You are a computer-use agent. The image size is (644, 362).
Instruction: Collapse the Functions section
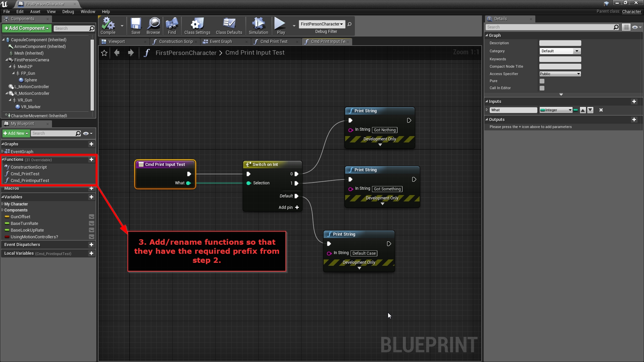(x=3, y=160)
